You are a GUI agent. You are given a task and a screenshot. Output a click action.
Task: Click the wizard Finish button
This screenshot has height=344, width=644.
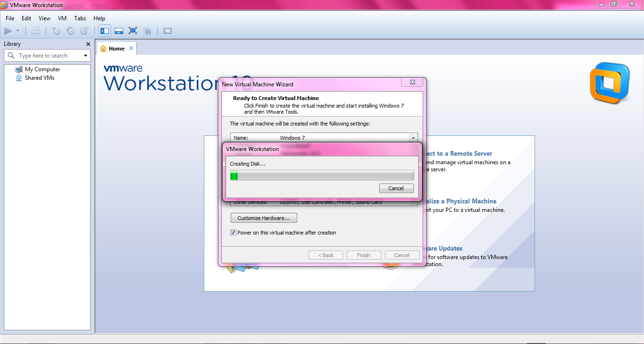tap(364, 255)
